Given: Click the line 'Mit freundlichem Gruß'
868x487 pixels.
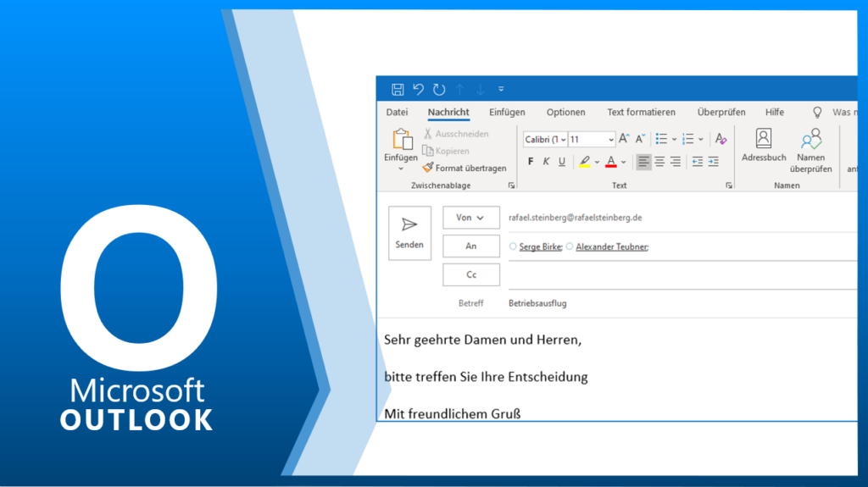Looking at the screenshot, I should (x=453, y=413).
